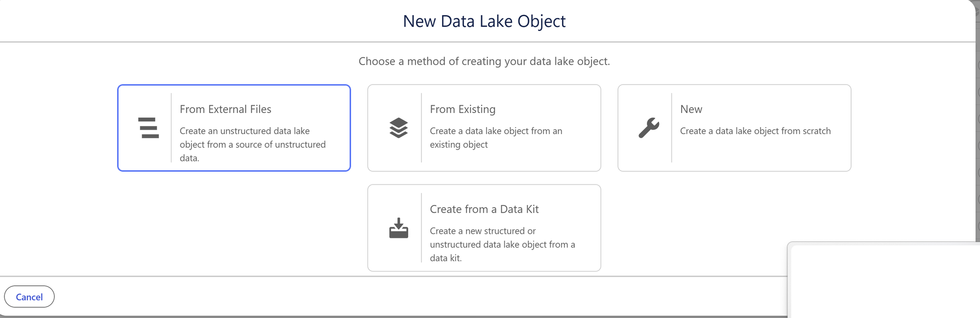Click the New Data Lake Object heading
The height and width of the screenshot is (318, 980).
point(484,21)
